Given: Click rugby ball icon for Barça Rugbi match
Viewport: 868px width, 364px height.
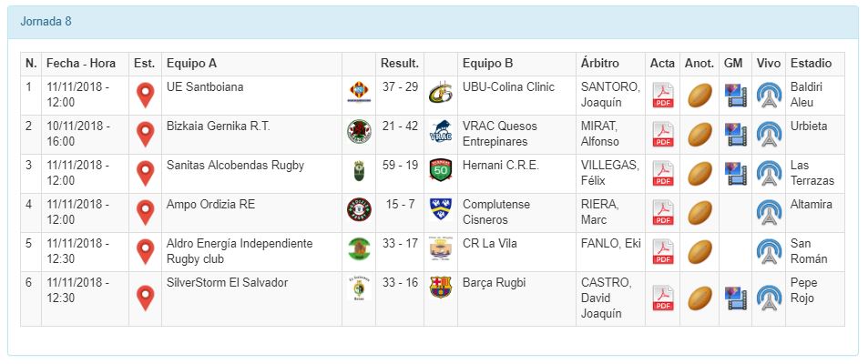Looking at the screenshot, I should pyautogui.click(x=700, y=298).
